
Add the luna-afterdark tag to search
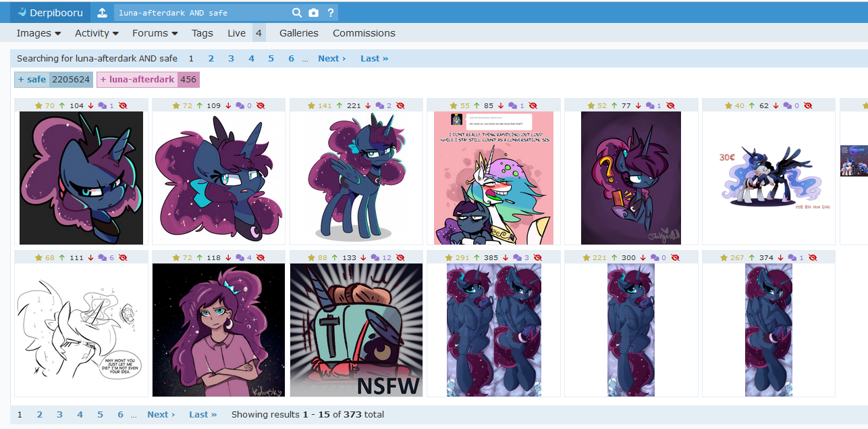(x=137, y=80)
